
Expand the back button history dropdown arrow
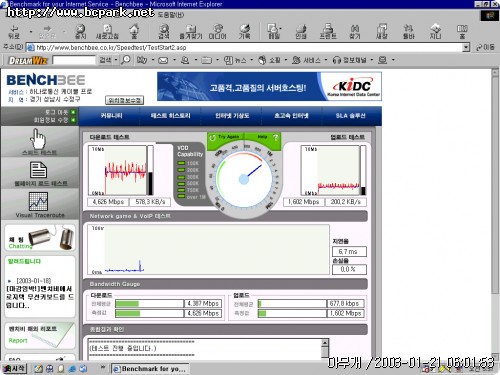coord(31,32)
